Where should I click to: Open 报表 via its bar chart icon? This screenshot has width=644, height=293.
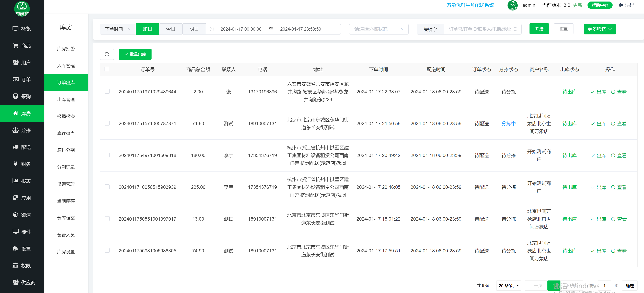(16, 181)
